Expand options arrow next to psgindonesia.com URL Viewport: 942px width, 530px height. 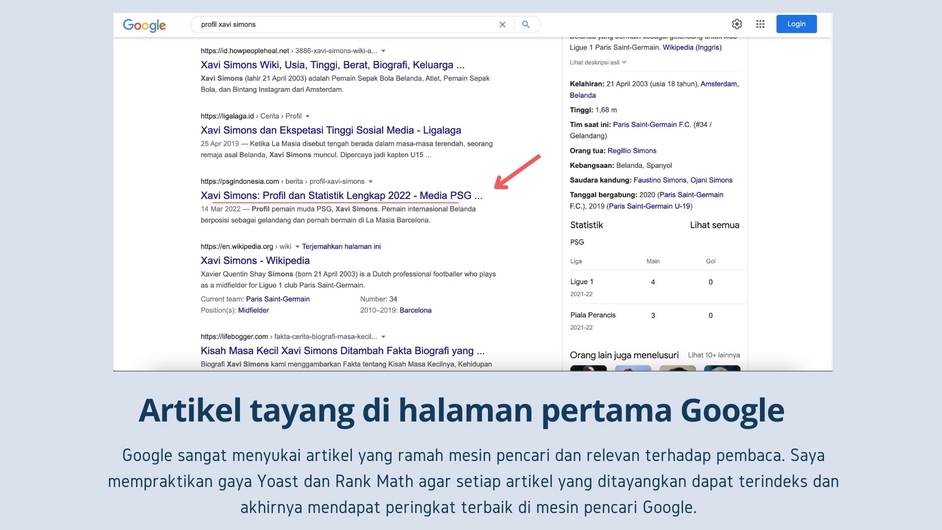click(371, 181)
